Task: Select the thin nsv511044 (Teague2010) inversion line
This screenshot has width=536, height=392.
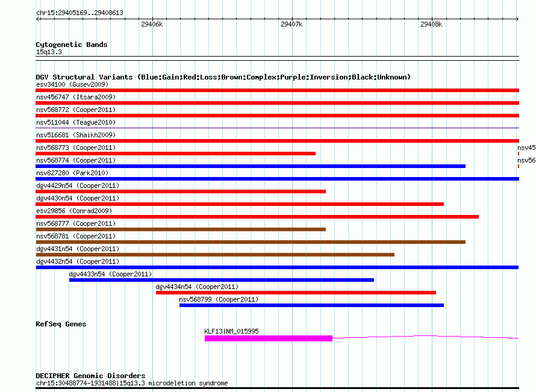Action: pyautogui.click(x=277, y=128)
